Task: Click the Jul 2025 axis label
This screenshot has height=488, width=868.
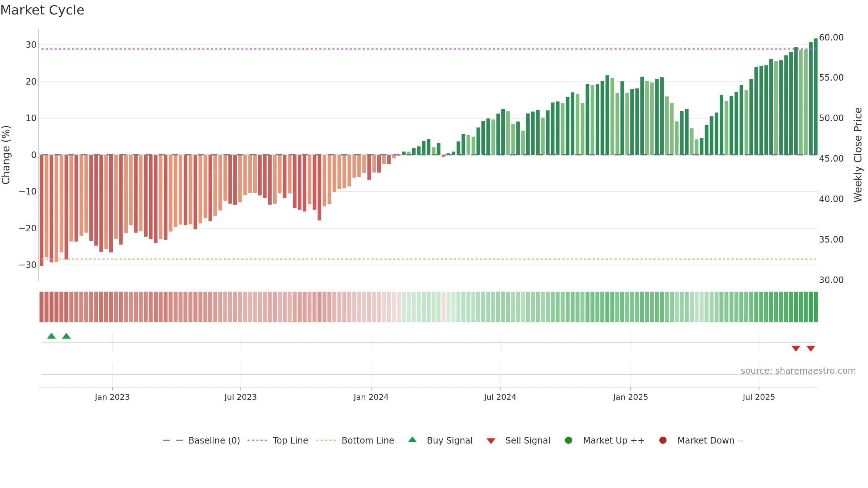Action: pyautogui.click(x=759, y=397)
